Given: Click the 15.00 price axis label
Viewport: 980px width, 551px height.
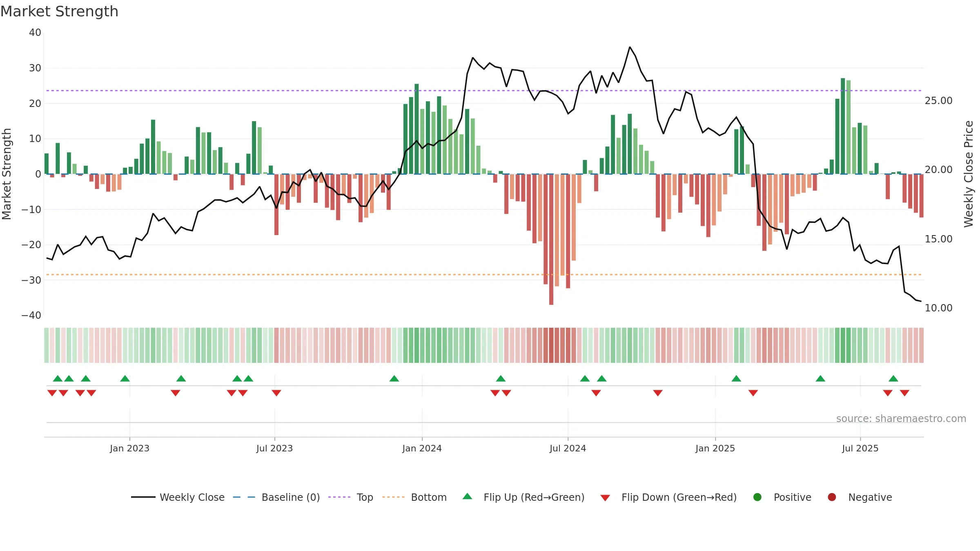Looking at the screenshot, I should click(x=938, y=239).
